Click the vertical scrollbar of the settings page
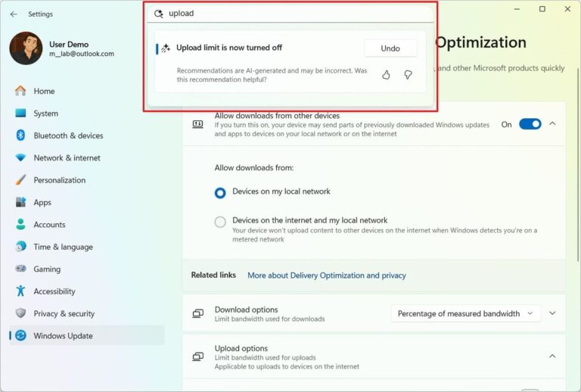Image resolution: width=581 pixels, height=392 pixels. click(x=578, y=165)
